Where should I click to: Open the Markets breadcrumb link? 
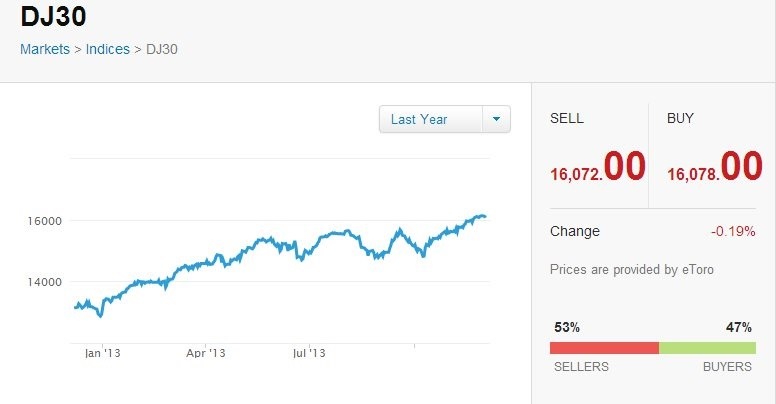[44, 48]
